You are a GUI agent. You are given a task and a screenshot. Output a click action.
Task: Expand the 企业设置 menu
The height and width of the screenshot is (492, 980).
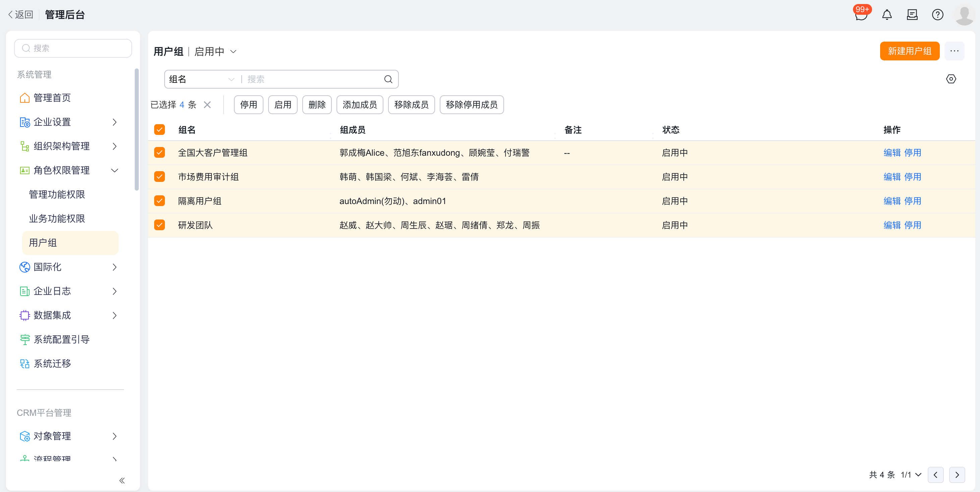68,122
